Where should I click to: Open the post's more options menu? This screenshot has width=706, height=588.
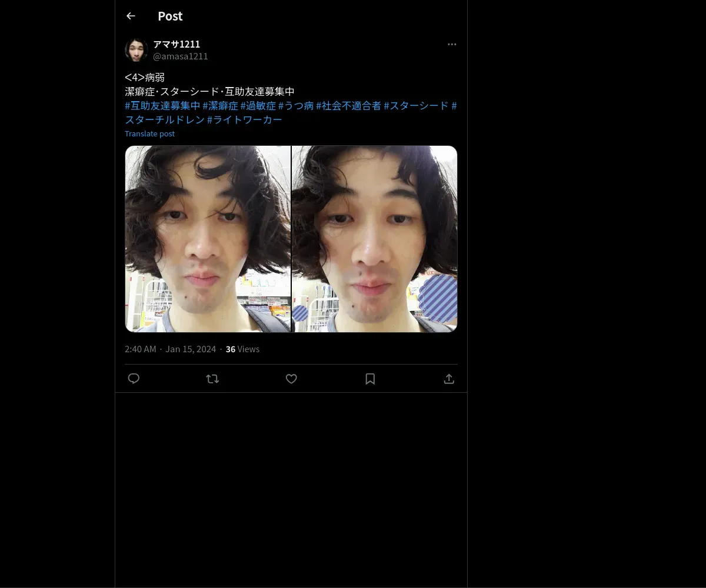point(452,44)
